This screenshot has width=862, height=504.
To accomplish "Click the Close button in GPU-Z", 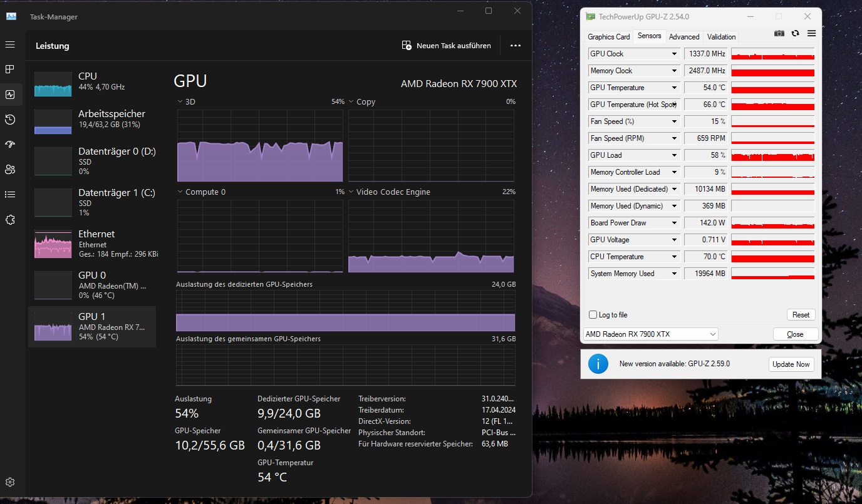I will tap(796, 334).
